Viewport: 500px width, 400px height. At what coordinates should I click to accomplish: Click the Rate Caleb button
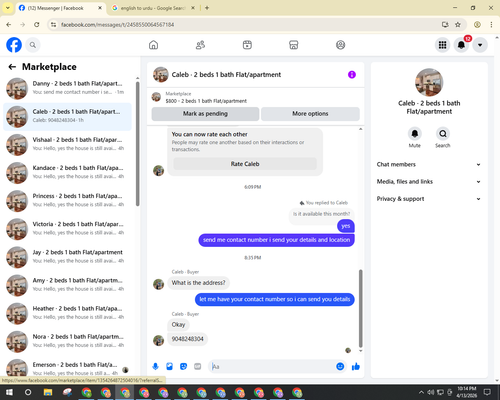(245, 164)
